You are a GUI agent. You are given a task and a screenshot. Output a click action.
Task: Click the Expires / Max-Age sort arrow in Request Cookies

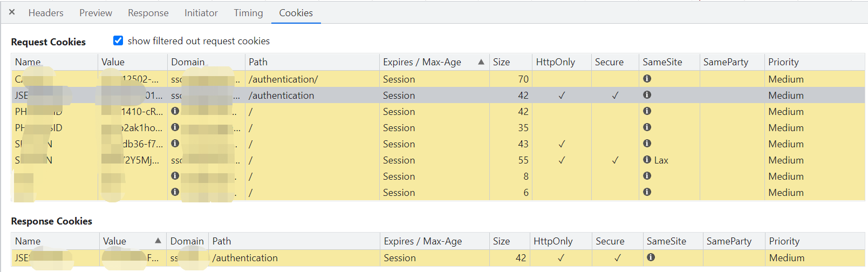(481, 62)
